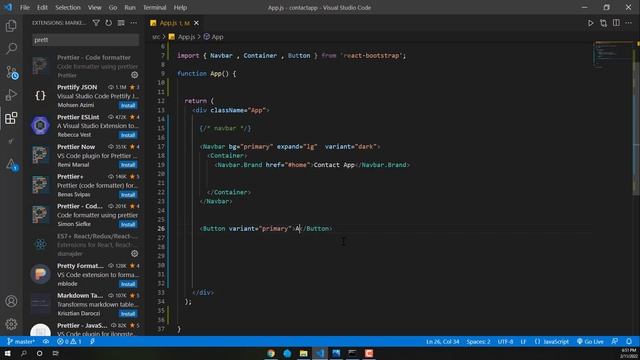640x360 pixels.
Task: Click the UTF-8 encoding selector
Action: [505, 342]
